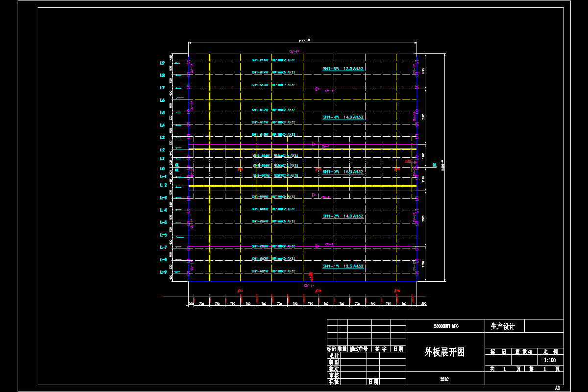Click the L7 longitudinal label
This screenshot has width=588, height=392.
click(162, 88)
